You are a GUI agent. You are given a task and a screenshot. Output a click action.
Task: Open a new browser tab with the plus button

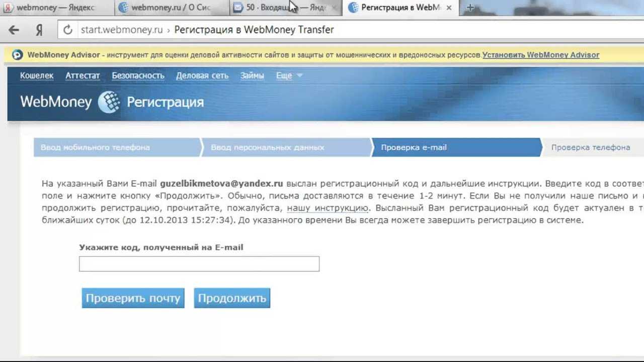coord(470,8)
